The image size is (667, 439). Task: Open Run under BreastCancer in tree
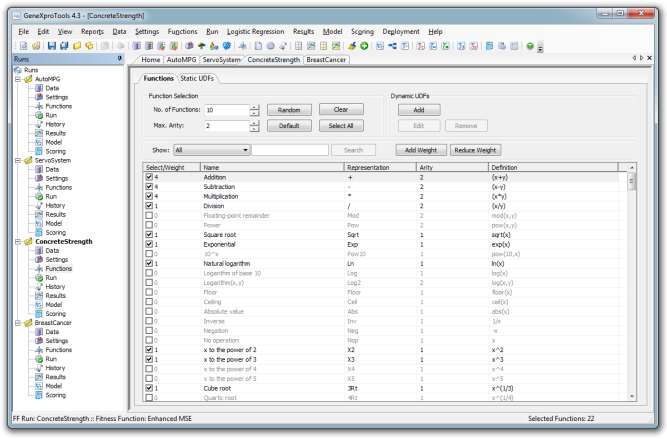pyautogui.click(x=51, y=359)
